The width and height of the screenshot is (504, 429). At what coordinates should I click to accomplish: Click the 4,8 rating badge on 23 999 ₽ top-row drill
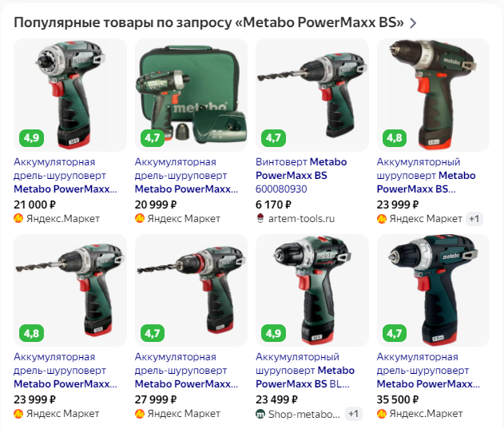395,138
